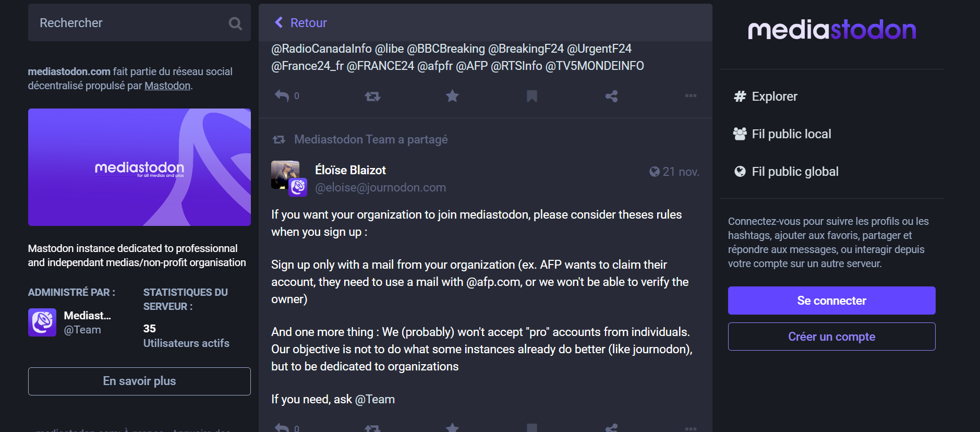The height and width of the screenshot is (432, 980).
Task: Bookmark the first post
Action: (531, 96)
